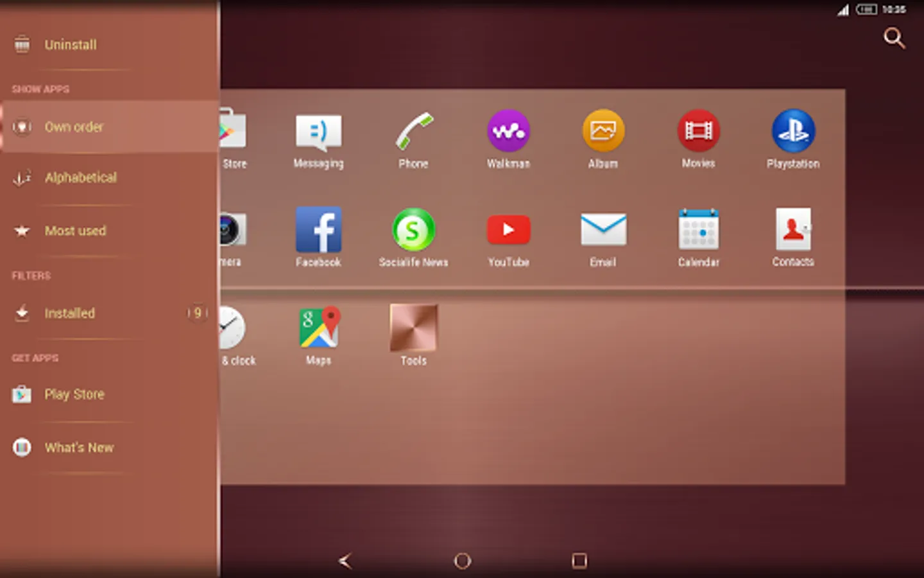Tap the recent apps square button
The width and height of the screenshot is (924, 578).
579,561
